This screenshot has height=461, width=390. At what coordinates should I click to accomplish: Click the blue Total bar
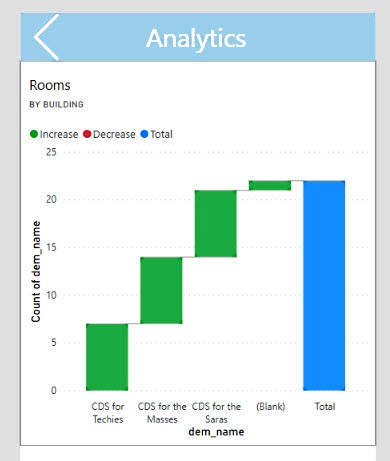tap(324, 285)
